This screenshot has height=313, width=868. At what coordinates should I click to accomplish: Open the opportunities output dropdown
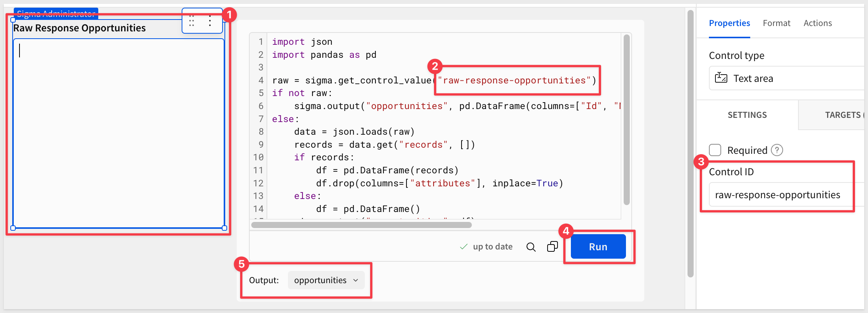coord(326,280)
